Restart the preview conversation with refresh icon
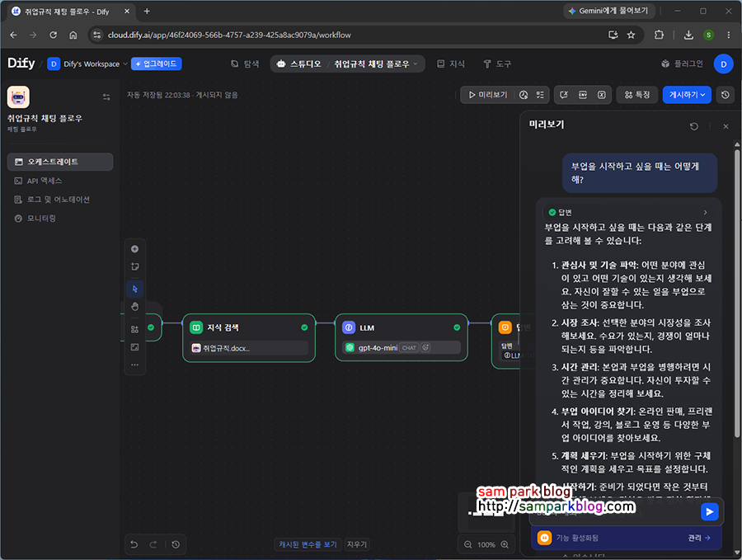Screen dimensions: 742x560 [693, 126]
